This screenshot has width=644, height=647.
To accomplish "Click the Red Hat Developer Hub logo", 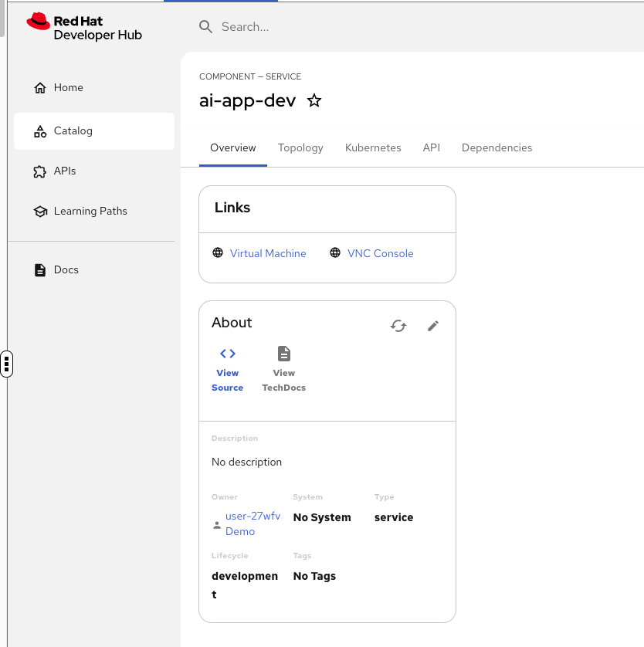I will point(84,27).
